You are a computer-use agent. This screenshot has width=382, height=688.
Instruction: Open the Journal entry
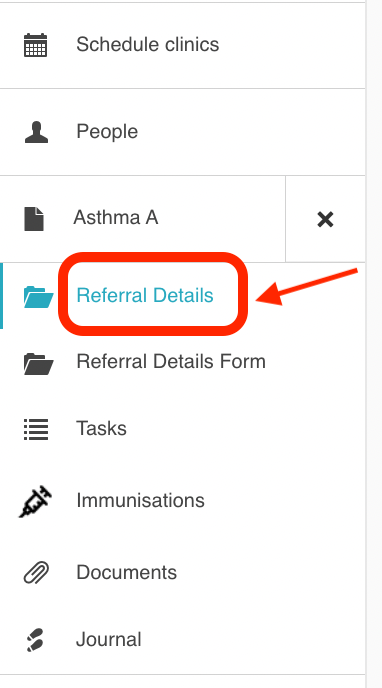[109, 640]
